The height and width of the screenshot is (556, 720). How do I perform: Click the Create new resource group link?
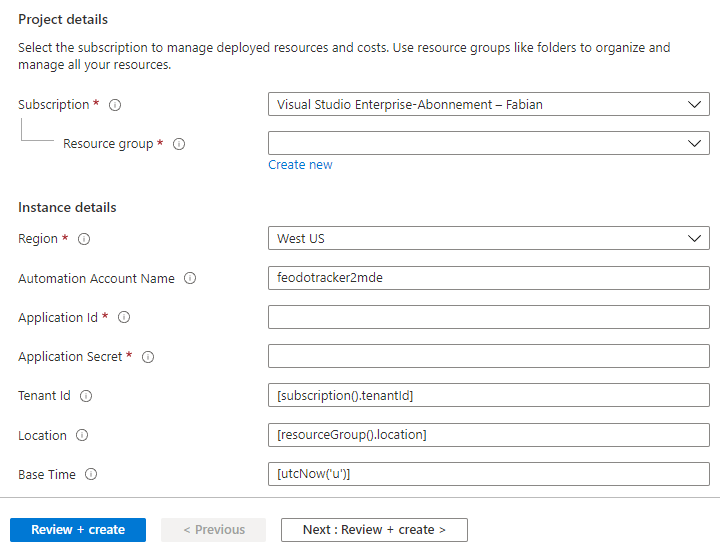tap(300, 165)
